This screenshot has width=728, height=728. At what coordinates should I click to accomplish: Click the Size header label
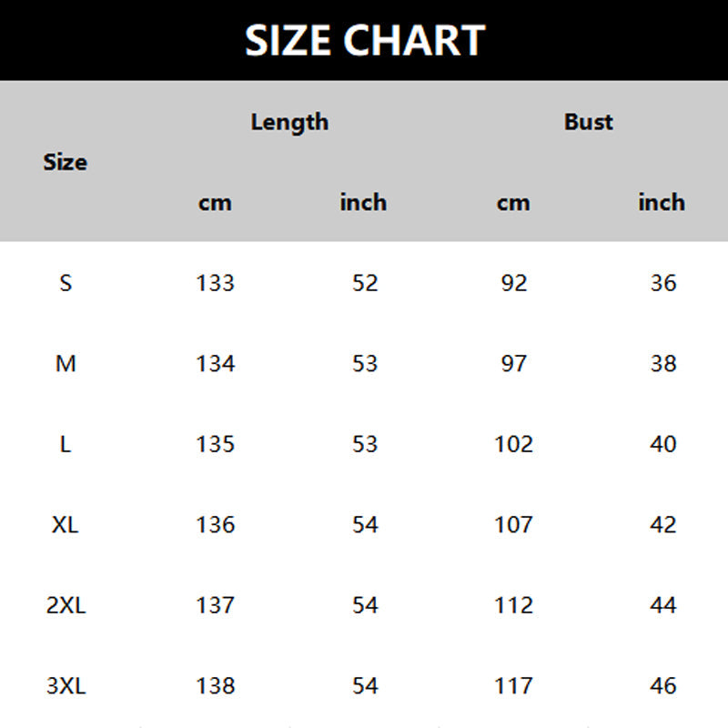point(66,163)
